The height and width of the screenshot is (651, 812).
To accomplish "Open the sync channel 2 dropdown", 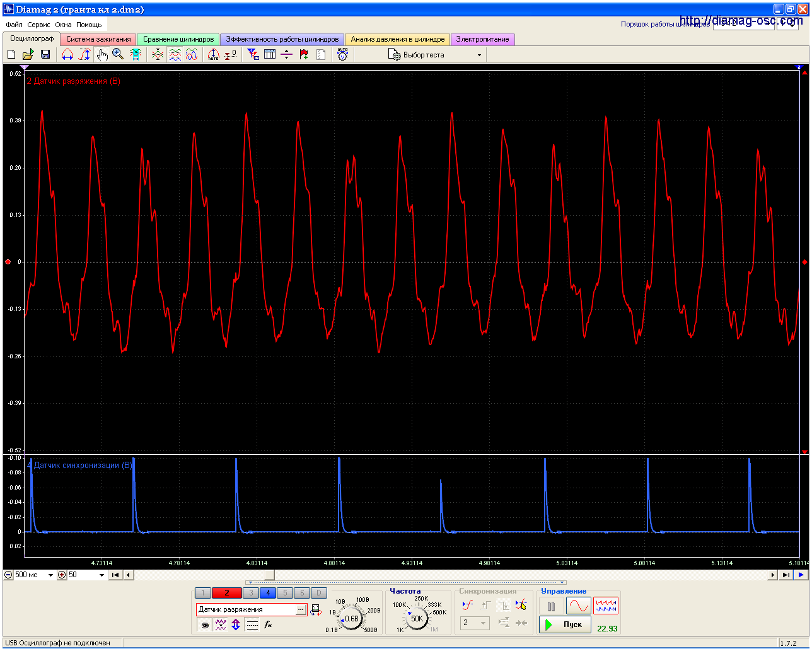I will point(475,623).
